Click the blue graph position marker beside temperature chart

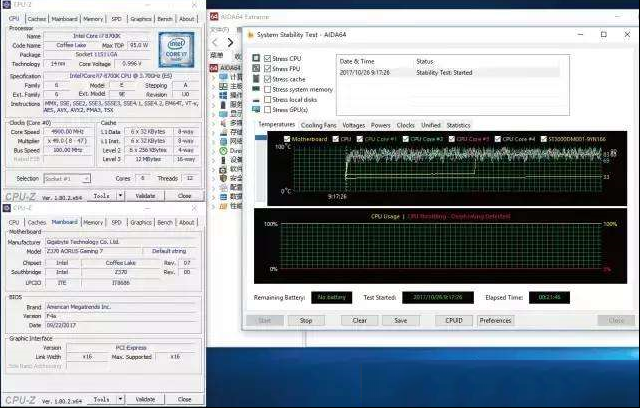pos(261,137)
